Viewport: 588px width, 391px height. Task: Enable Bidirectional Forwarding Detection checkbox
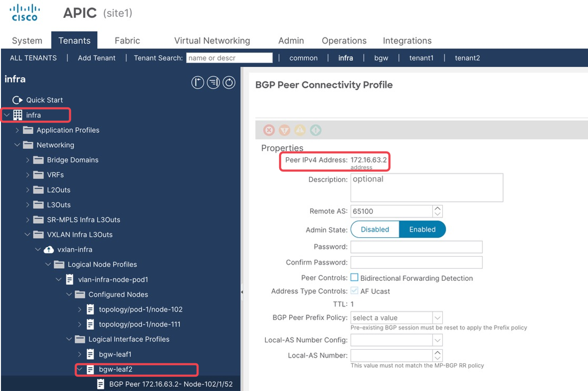pos(354,278)
